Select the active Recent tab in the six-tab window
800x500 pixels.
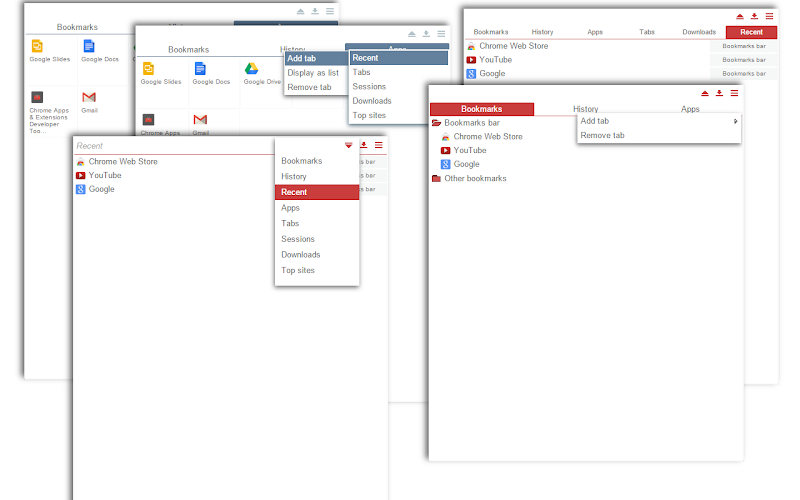pos(752,32)
